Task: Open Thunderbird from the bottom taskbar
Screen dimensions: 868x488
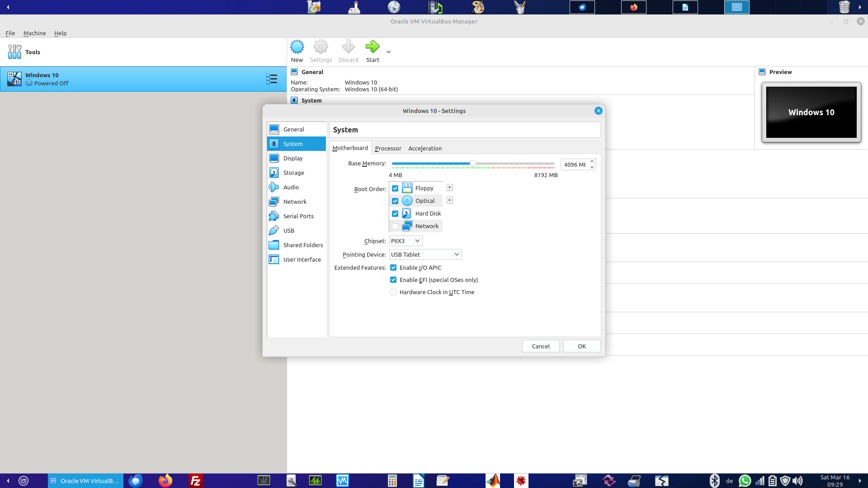Action: 135,481
